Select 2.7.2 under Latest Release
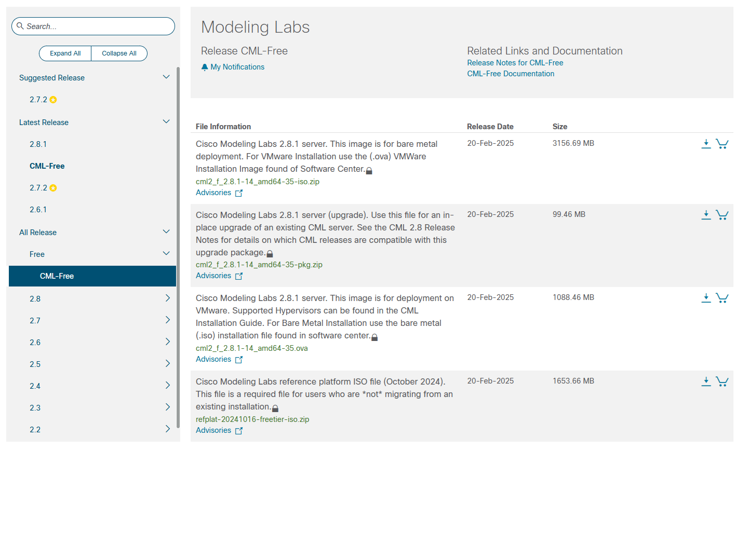This screenshot has width=736, height=560. click(x=38, y=188)
